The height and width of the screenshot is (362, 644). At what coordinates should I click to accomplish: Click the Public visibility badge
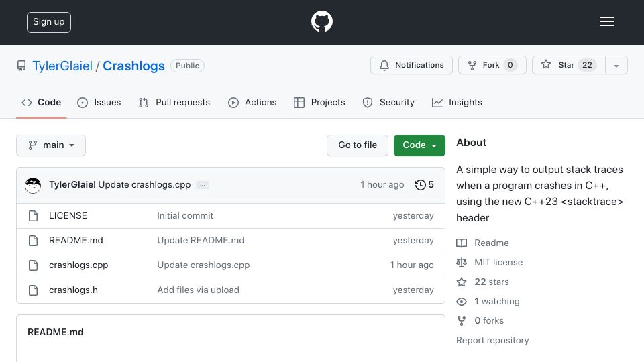[x=187, y=66]
